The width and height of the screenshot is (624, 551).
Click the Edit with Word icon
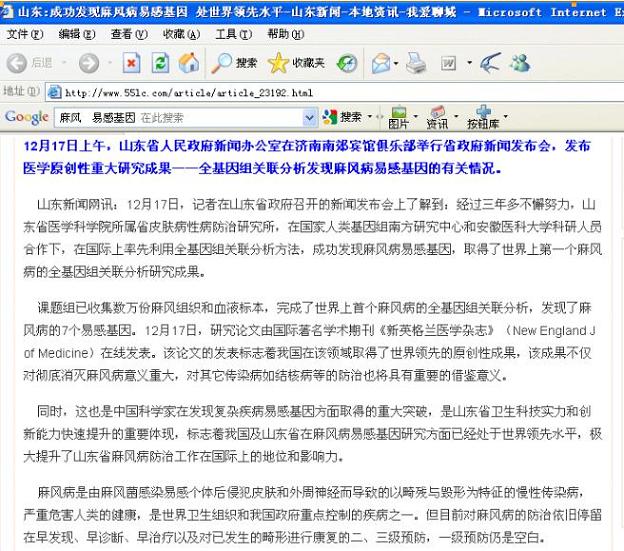tap(448, 63)
